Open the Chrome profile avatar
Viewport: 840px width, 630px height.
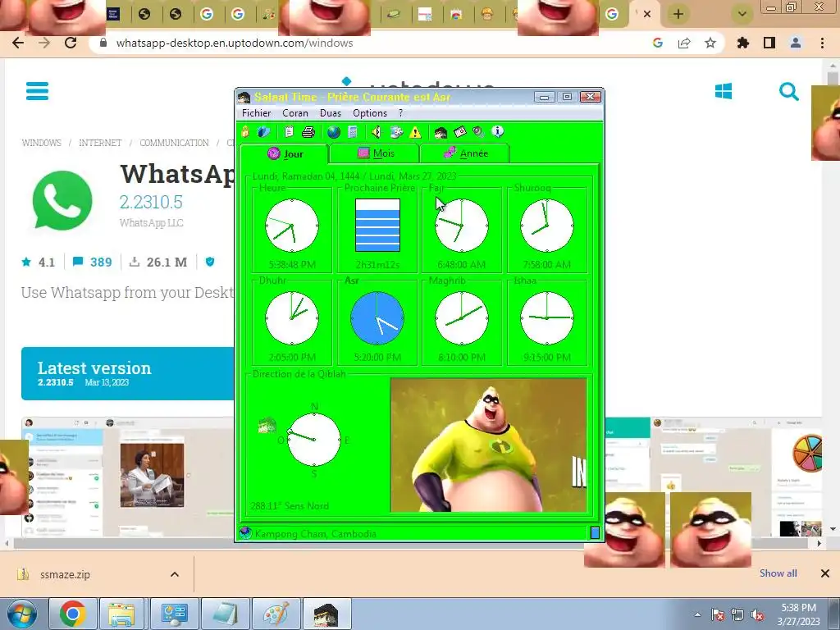tap(796, 43)
